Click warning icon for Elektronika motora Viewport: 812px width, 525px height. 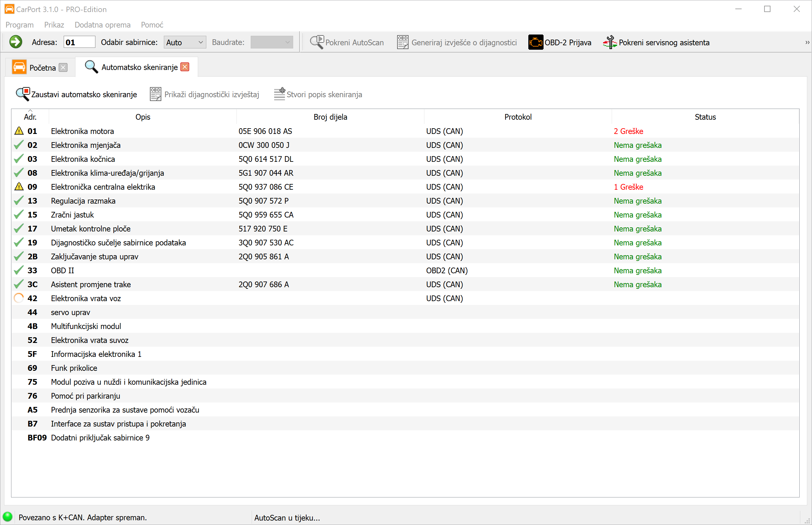pos(19,131)
